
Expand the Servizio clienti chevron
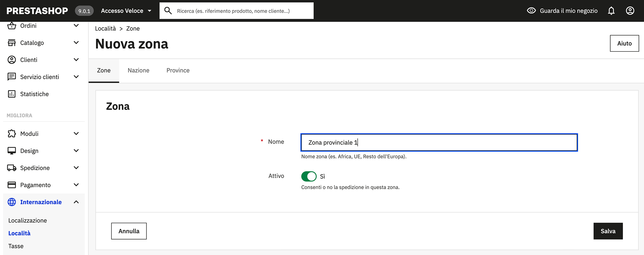tap(76, 77)
